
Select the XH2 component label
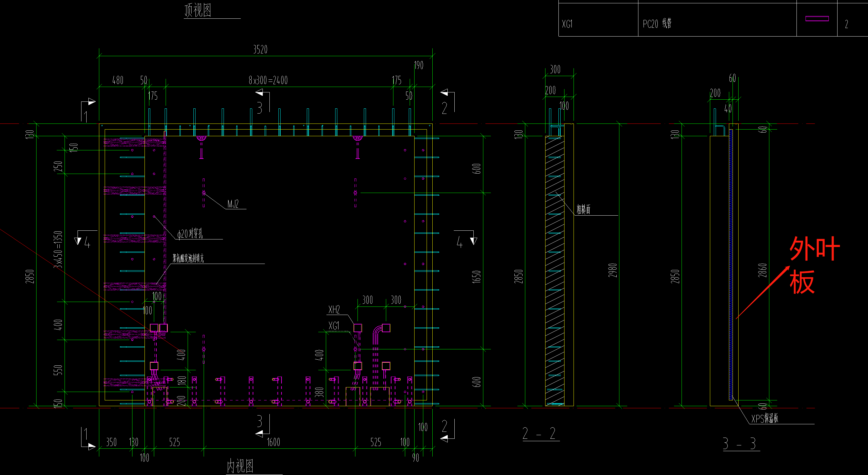click(x=334, y=310)
